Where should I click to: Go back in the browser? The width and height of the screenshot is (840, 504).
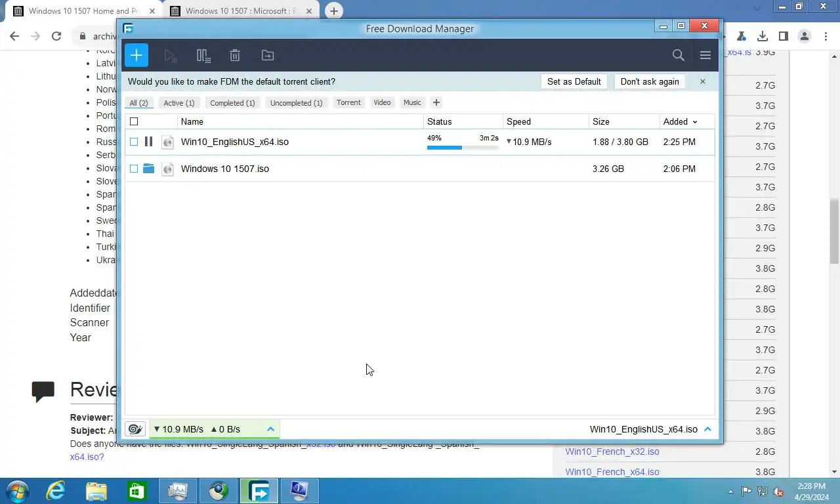(14, 36)
